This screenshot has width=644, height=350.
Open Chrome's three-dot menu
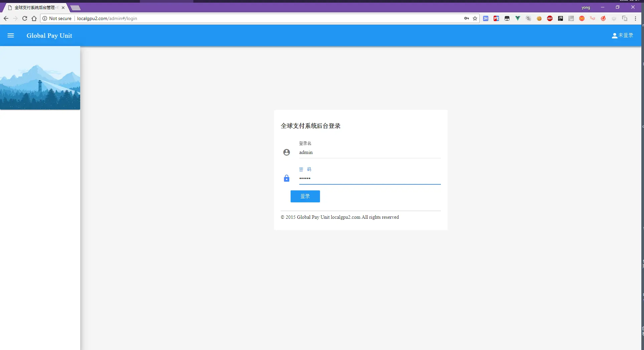636,18
